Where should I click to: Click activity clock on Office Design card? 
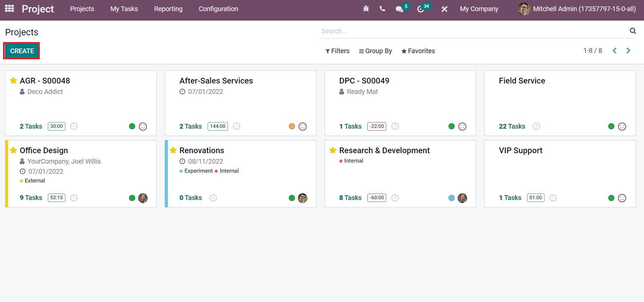tap(74, 198)
